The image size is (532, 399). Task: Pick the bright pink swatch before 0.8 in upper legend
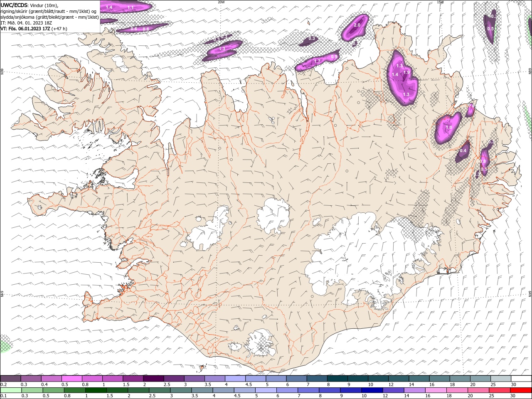click(x=71, y=379)
